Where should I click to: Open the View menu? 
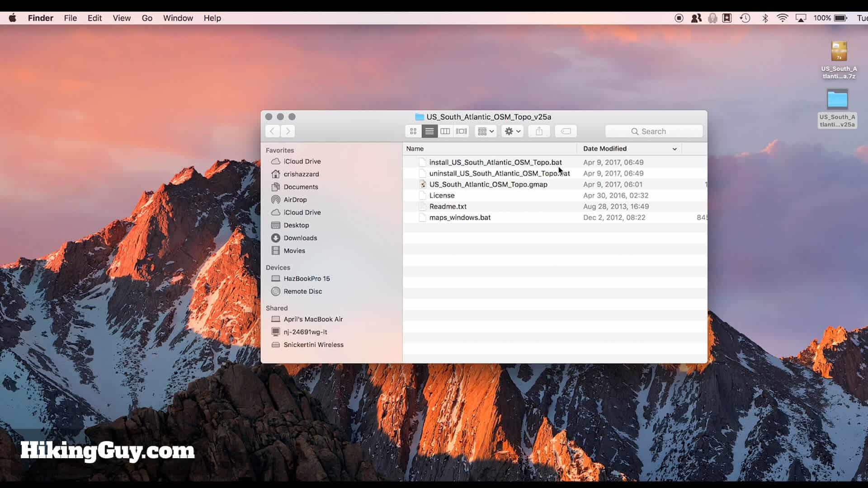tap(122, 18)
